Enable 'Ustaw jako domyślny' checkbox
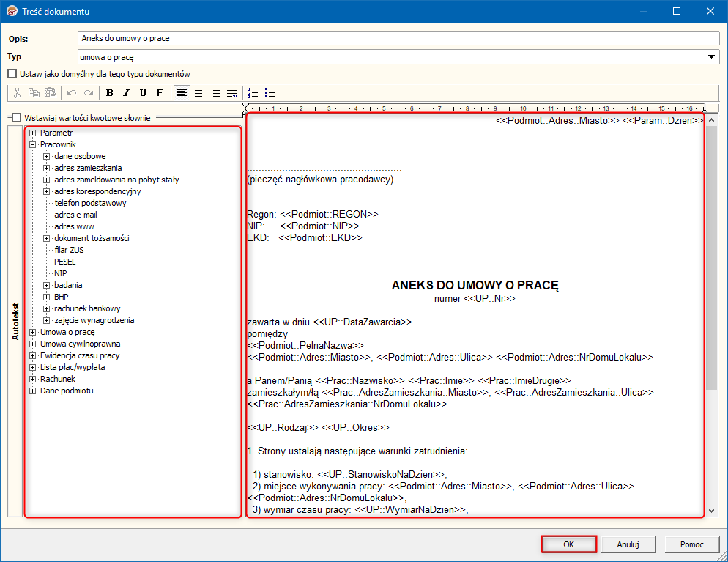The image size is (728, 562). tap(12, 74)
